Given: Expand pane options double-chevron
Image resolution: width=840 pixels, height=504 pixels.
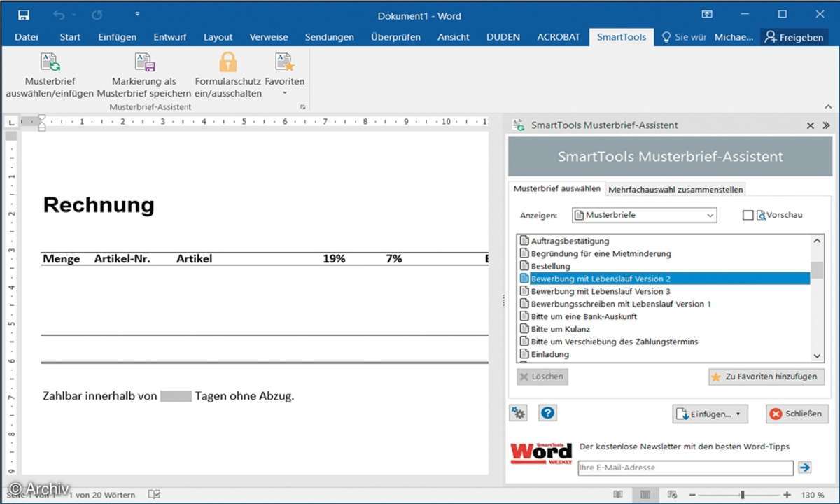Looking at the screenshot, I should click(826, 125).
